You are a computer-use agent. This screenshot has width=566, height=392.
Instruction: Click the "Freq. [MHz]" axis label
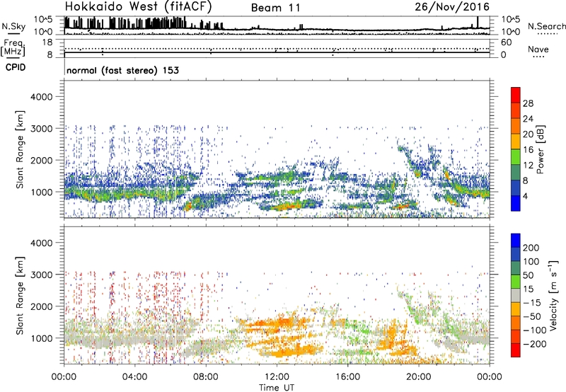(x=13, y=47)
